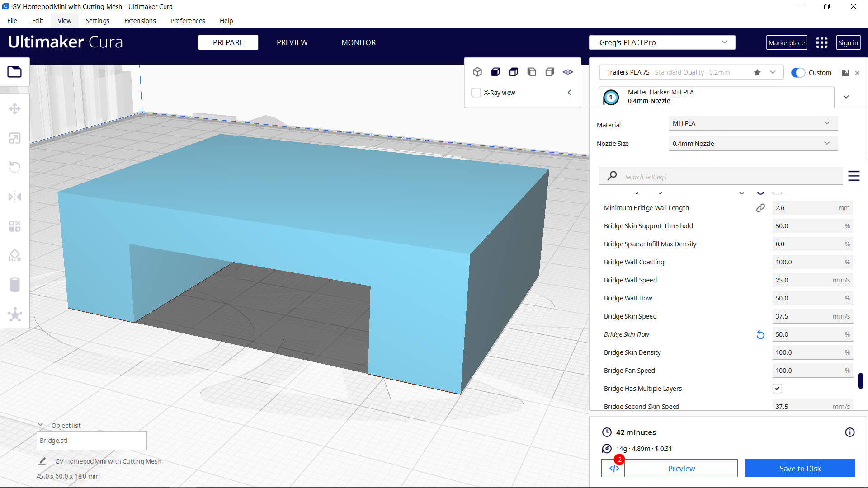The image size is (868, 488).
Task: Open the Greg's PLA 3 Pro printer dropdown
Action: pyautogui.click(x=662, y=42)
